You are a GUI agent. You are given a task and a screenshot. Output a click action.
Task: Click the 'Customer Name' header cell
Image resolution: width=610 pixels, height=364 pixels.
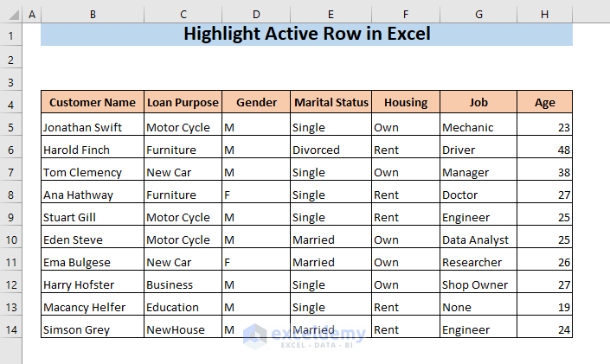(93, 102)
